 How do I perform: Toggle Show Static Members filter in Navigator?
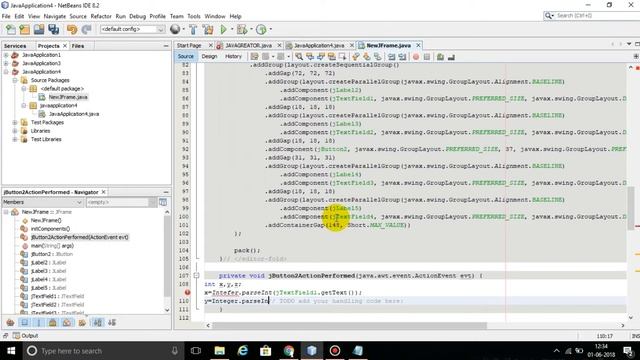coord(39,322)
